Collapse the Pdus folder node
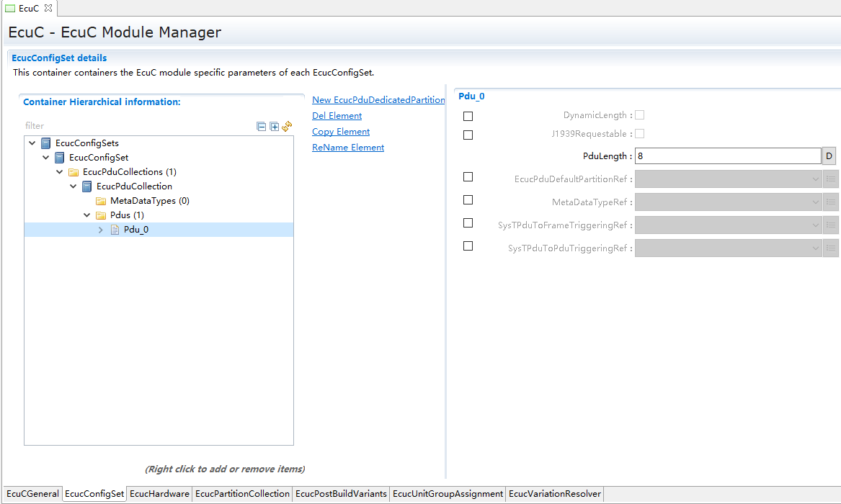 [x=87, y=215]
